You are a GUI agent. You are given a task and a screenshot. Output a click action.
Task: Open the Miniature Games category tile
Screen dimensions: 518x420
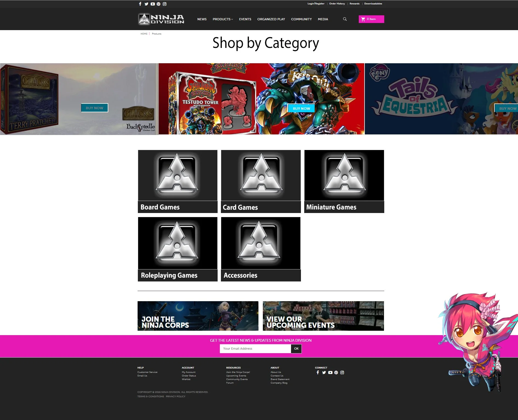tap(344, 181)
